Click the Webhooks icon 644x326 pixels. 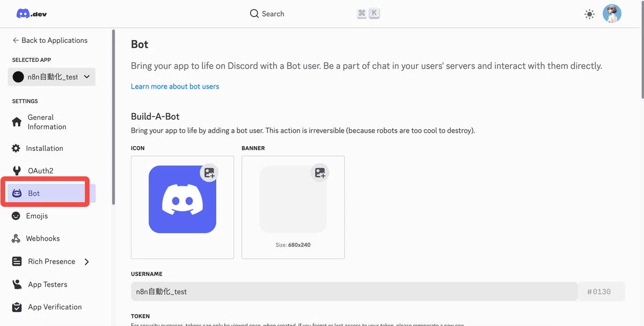[16, 238]
